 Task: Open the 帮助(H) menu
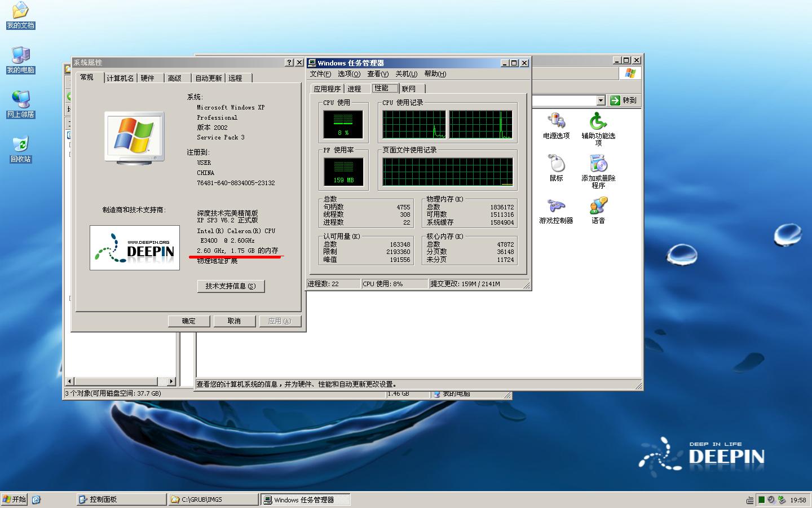click(435, 74)
